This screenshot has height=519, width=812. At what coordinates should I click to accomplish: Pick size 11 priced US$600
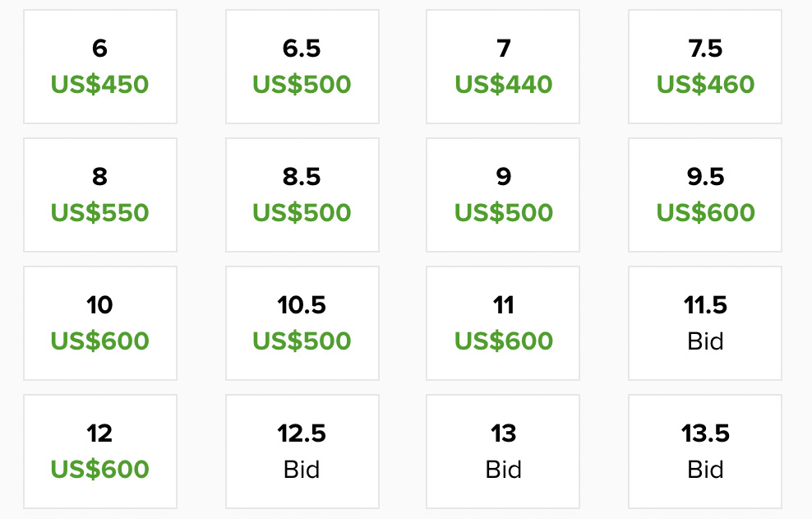pos(503,323)
